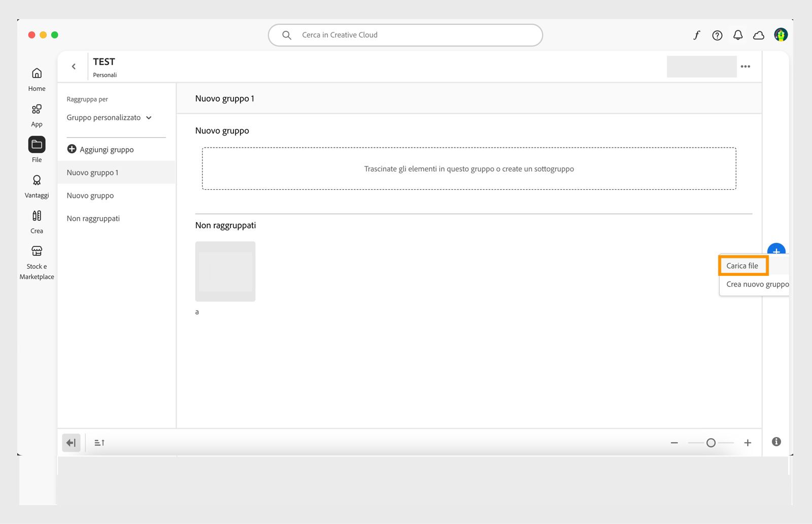Click the Nuovo gruppo heading in content

click(222, 131)
